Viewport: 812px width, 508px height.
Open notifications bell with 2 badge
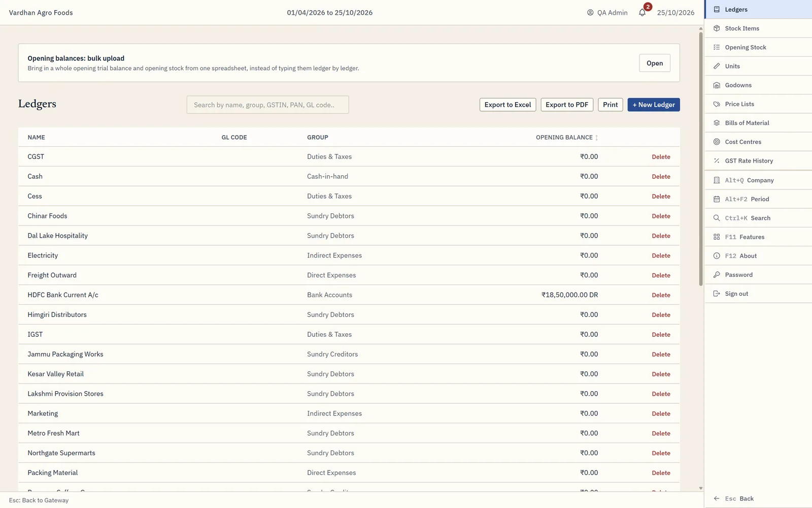[x=643, y=12]
